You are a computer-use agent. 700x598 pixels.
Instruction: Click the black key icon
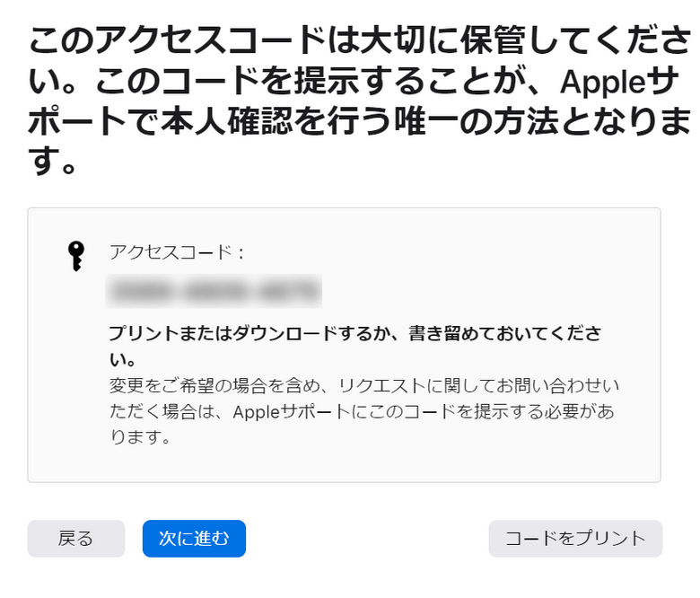pos(77,256)
